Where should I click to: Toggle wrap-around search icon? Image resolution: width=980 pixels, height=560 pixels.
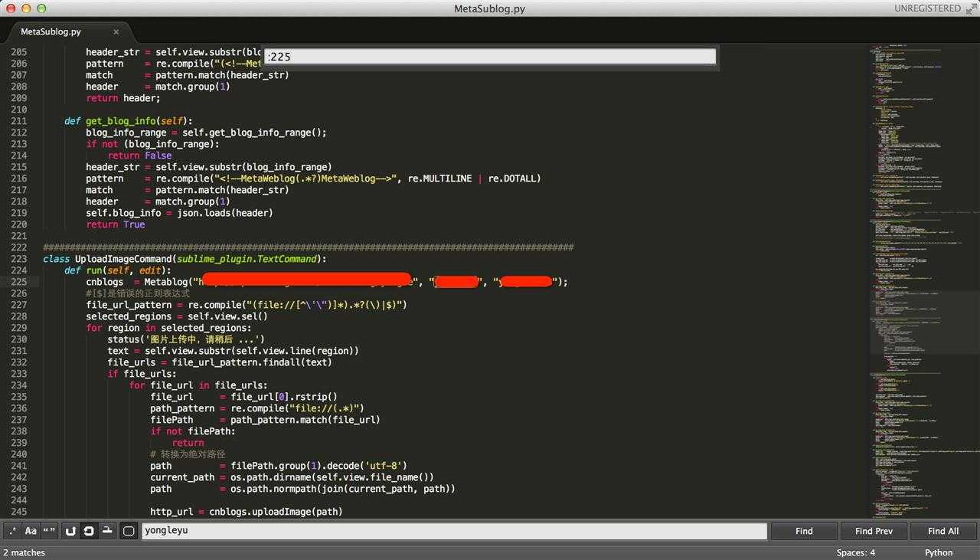(89, 531)
